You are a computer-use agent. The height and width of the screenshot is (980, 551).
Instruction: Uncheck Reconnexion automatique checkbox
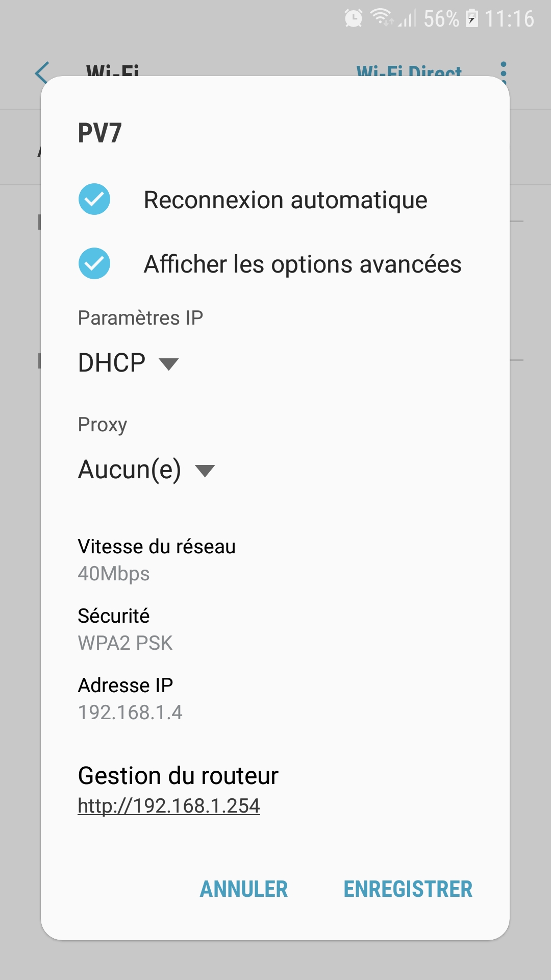pyautogui.click(x=94, y=199)
